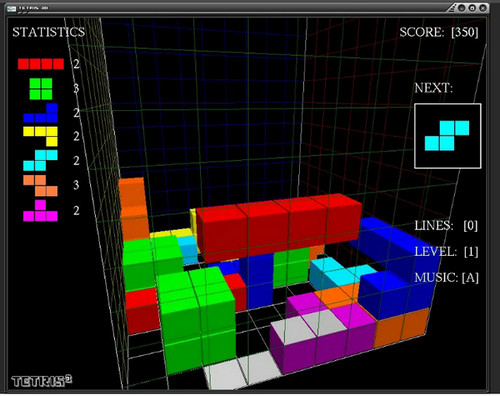Click the red I-piece statistics icon
The height and width of the screenshot is (396, 500).
tap(41, 64)
